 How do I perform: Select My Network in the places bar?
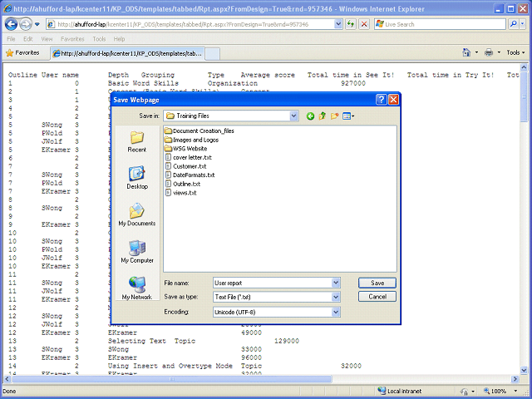coord(137,288)
